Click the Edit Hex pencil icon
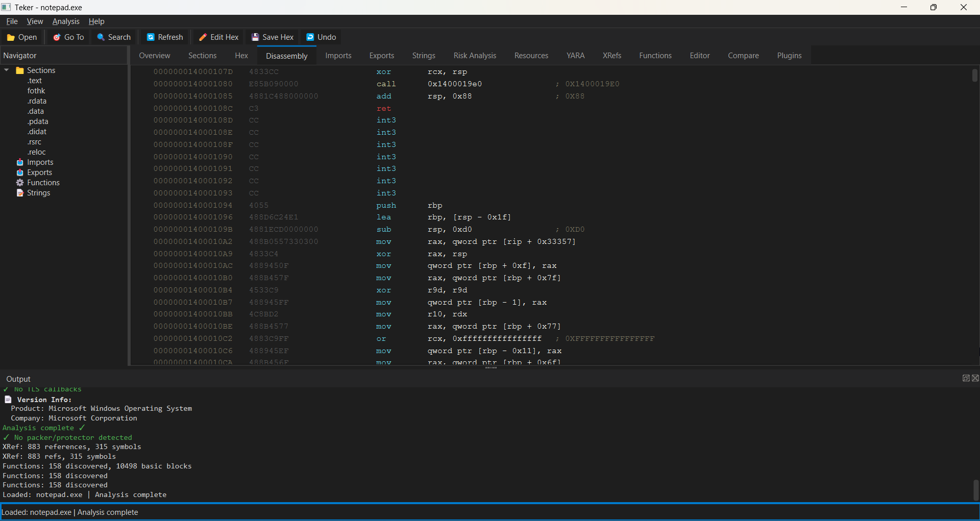The width and height of the screenshot is (980, 521). [x=203, y=37]
